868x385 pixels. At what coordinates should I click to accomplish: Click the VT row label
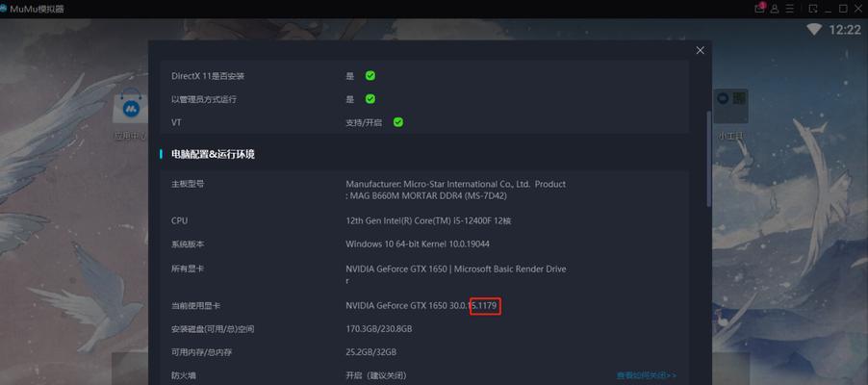click(x=176, y=122)
